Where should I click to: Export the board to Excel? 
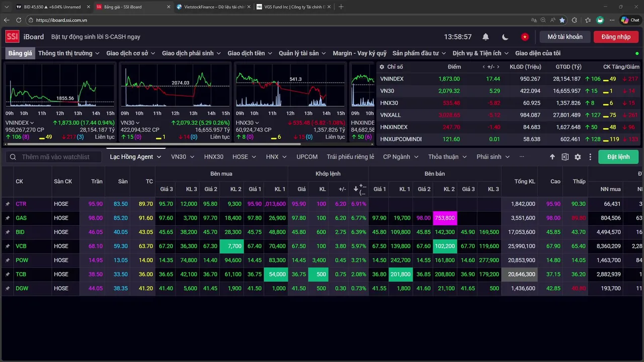click(565, 157)
